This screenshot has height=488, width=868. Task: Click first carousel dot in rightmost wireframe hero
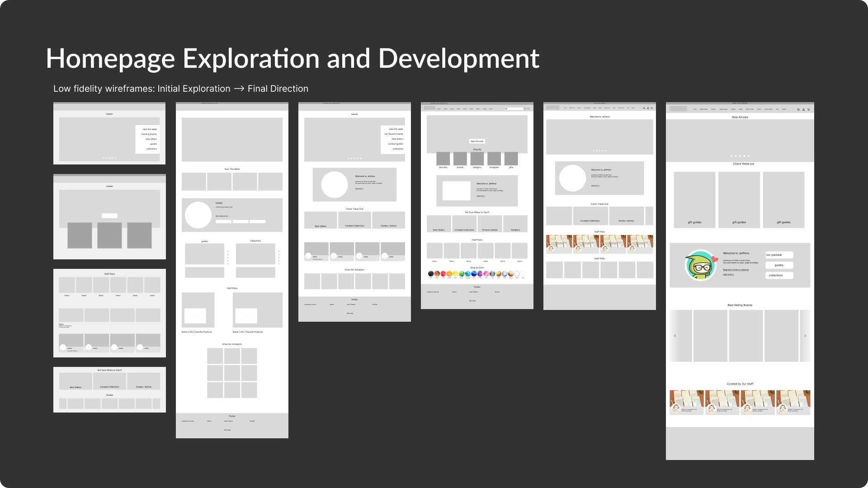coord(731,156)
